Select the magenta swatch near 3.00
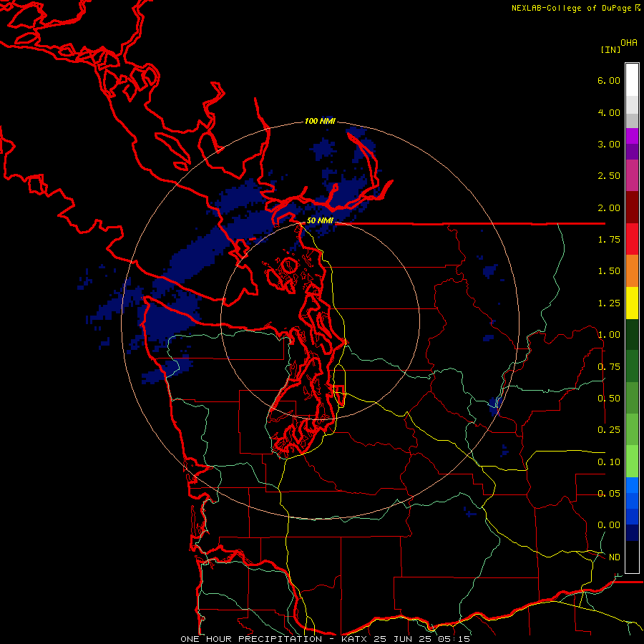 tap(632, 136)
